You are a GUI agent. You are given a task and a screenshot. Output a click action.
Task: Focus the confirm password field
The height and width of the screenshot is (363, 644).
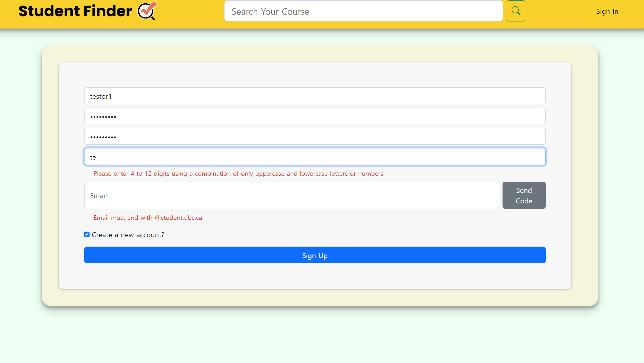[315, 136]
